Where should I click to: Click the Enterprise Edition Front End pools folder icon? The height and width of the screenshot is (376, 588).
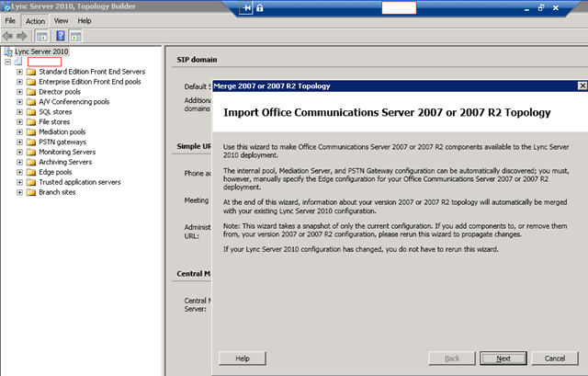pos(31,82)
